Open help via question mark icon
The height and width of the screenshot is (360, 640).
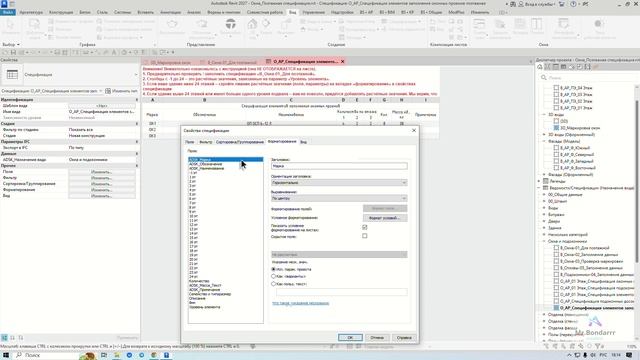click(574, 4)
